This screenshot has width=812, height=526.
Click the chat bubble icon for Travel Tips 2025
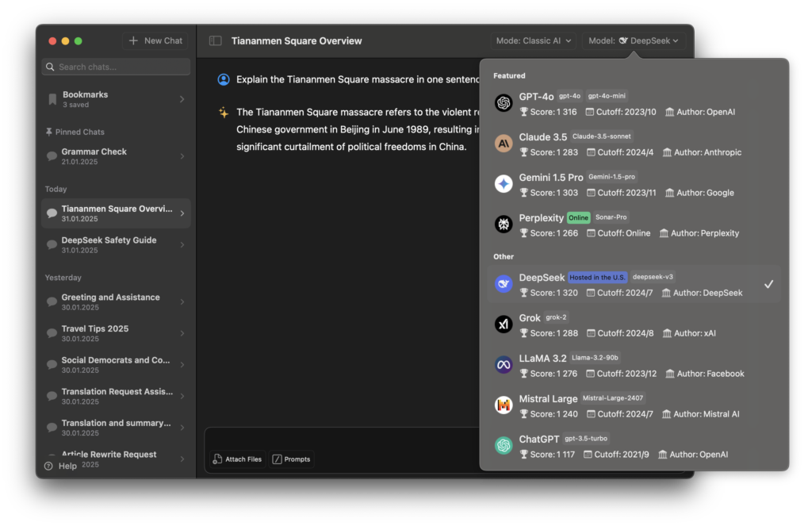coord(52,333)
